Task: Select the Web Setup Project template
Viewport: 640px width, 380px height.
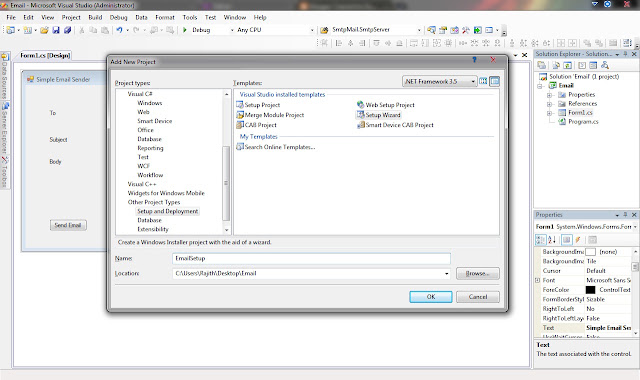Action: pyautogui.click(x=386, y=105)
